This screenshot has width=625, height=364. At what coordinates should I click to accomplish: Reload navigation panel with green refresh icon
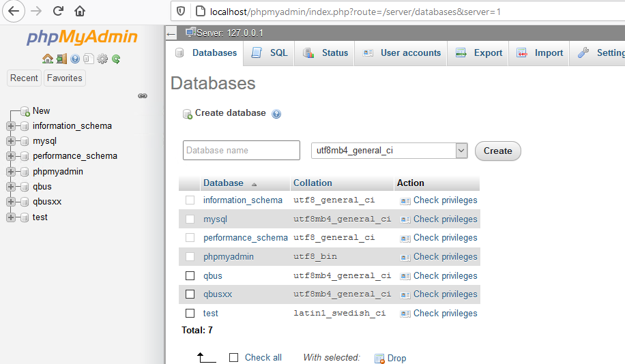coord(116,59)
